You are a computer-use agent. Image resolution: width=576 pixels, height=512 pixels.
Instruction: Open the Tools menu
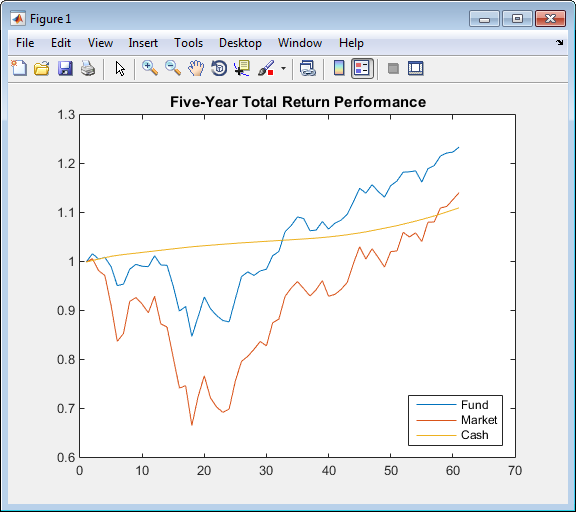[188, 43]
